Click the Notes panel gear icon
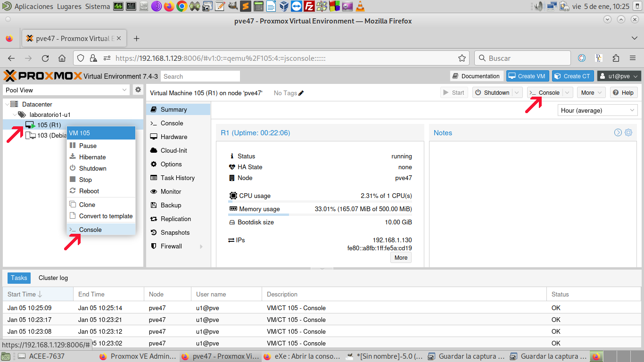This screenshot has width=644, height=362. (x=628, y=132)
